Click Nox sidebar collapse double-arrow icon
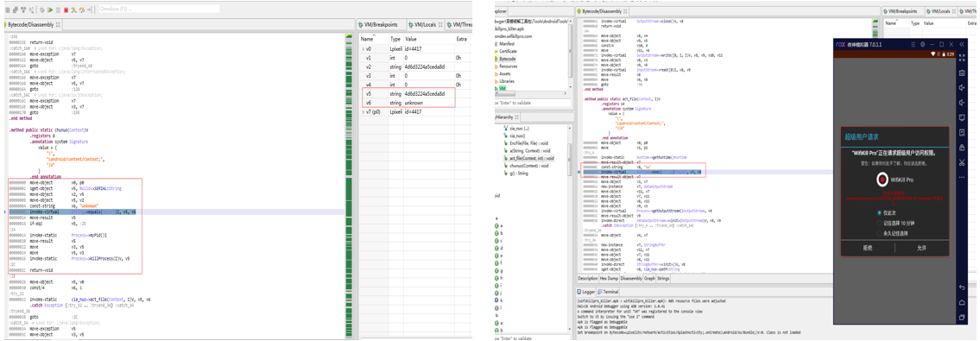The height and width of the screenshot is (341, 980). [x=961, y=44]
